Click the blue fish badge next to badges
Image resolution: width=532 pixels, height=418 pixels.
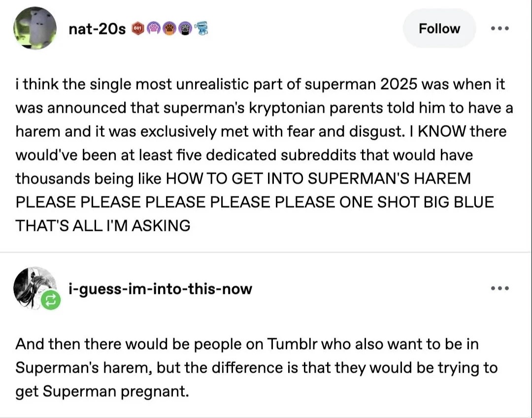(201, 28)
